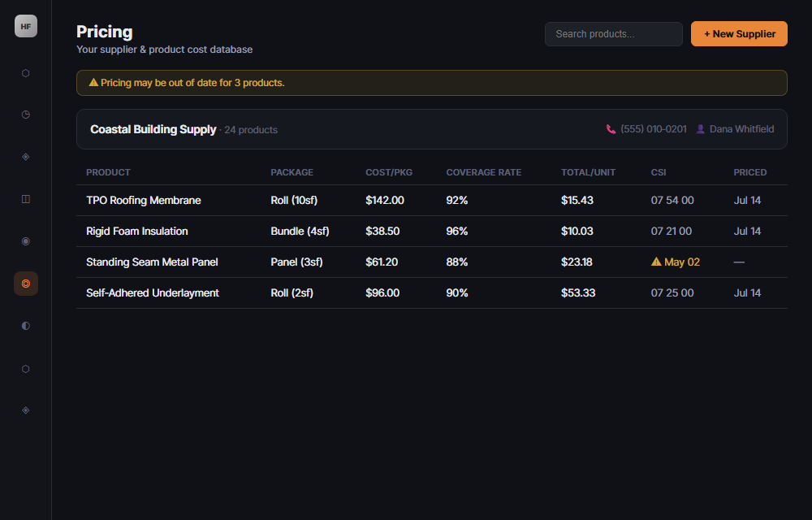Select the $142.00 cost value

(x=385, y=201)
